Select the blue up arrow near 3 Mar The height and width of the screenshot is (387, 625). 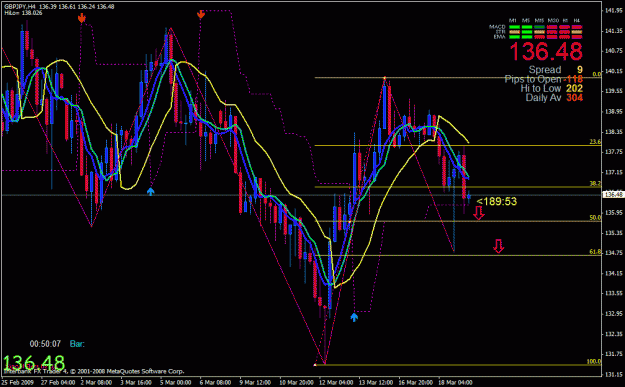click(150, 191)
